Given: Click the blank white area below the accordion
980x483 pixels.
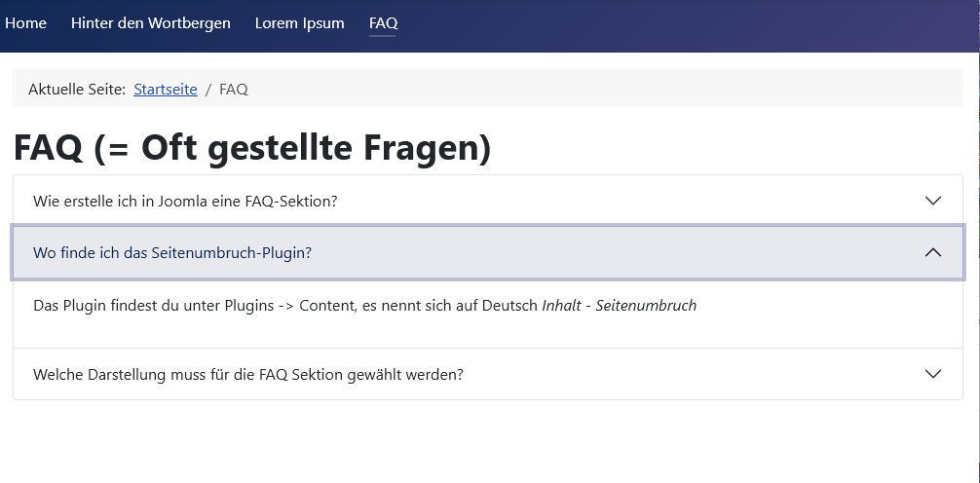Looking at the screenshot, I should coord(487,443).
